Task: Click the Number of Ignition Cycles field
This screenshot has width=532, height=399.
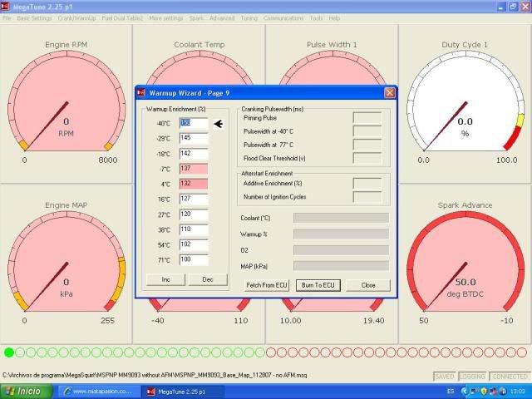Action: click(367, 197)
